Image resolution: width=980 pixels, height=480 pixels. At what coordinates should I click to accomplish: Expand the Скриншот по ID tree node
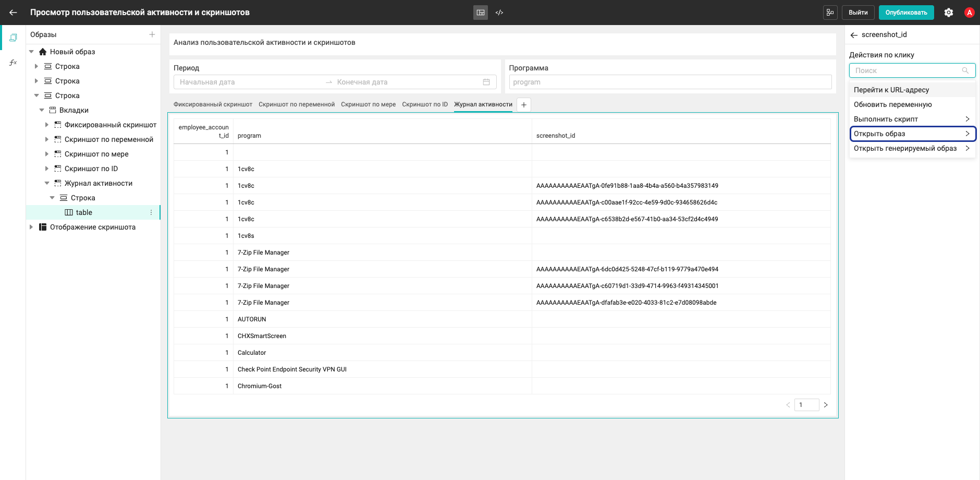[47, 169]
